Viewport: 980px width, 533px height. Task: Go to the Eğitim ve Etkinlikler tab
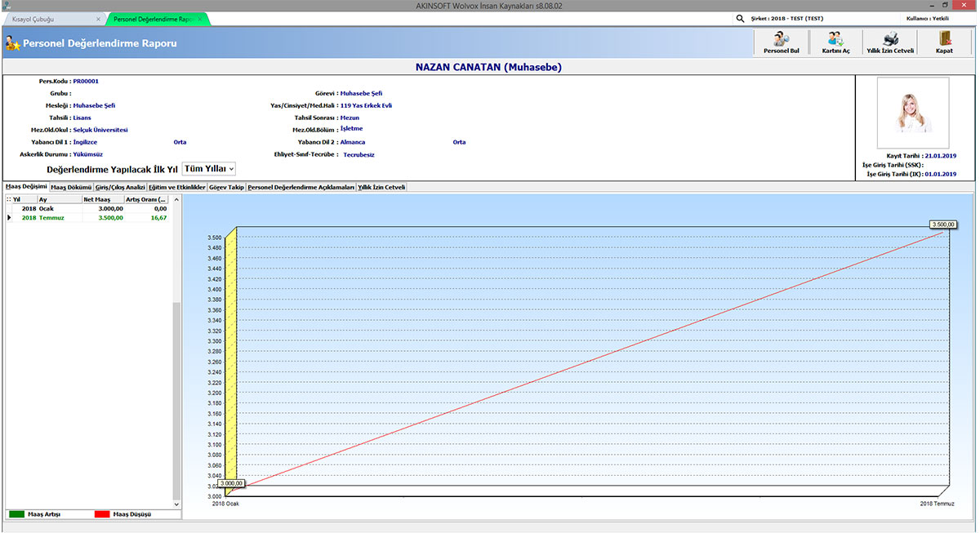(177, 187)
